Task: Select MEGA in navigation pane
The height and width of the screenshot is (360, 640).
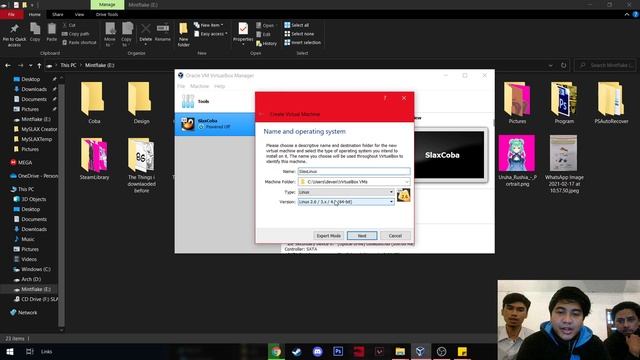Action: (x=25, y=162)
